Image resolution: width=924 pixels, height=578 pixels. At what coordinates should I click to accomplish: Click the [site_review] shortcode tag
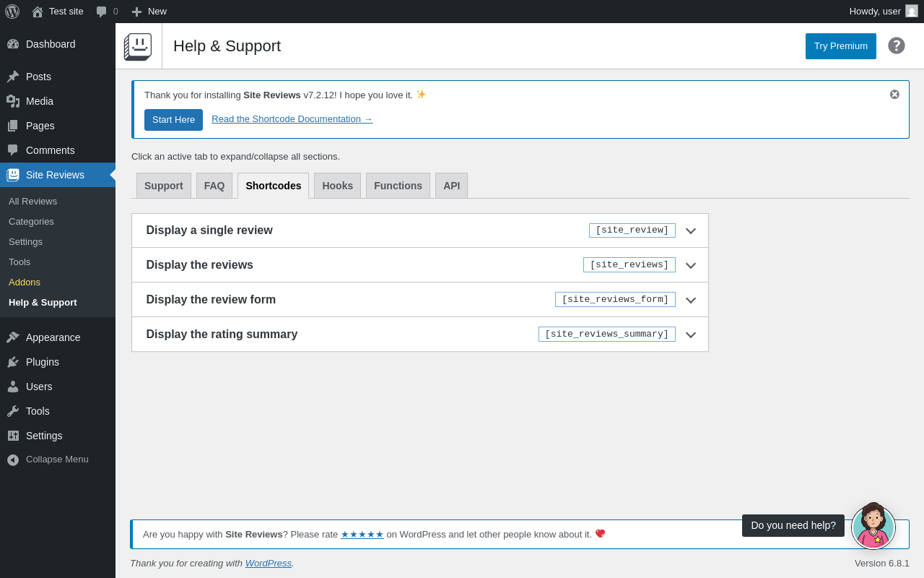pos(632,230)
